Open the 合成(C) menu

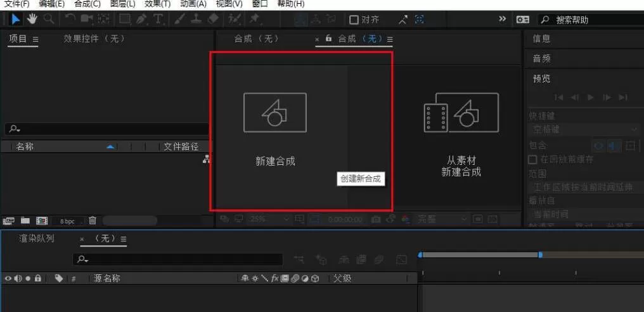pos(87,4)
